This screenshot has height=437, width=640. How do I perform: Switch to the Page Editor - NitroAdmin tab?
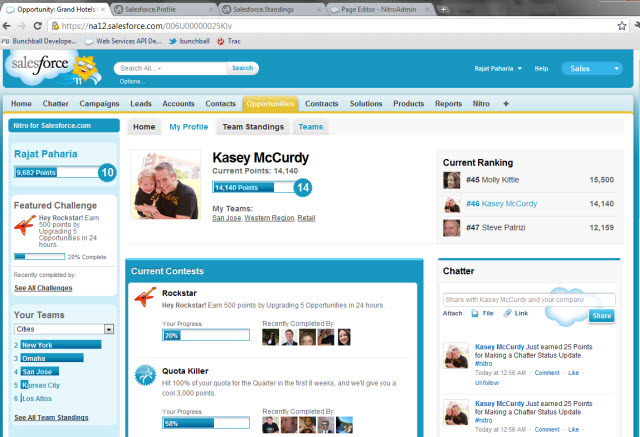(380, 9)
